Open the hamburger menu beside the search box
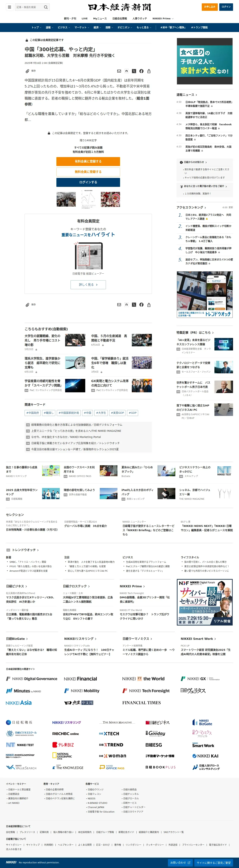This screenshot has width=239, height=868. (x=9, y=7)
